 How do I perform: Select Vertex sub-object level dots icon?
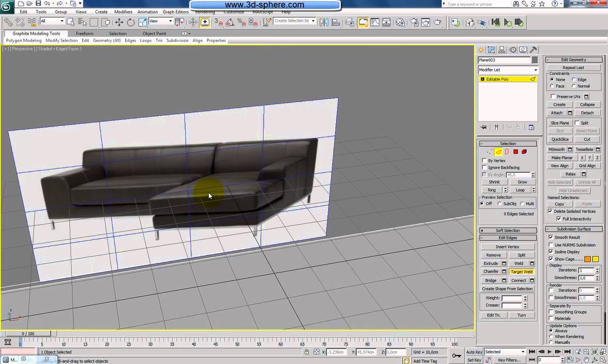[x=489, y=152]
